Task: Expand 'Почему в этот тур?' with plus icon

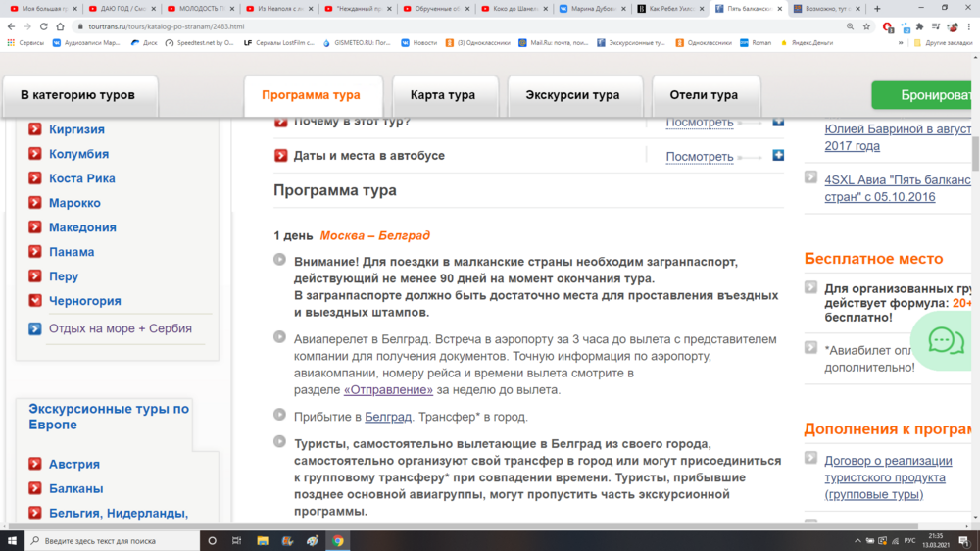Action: (778, 122)
